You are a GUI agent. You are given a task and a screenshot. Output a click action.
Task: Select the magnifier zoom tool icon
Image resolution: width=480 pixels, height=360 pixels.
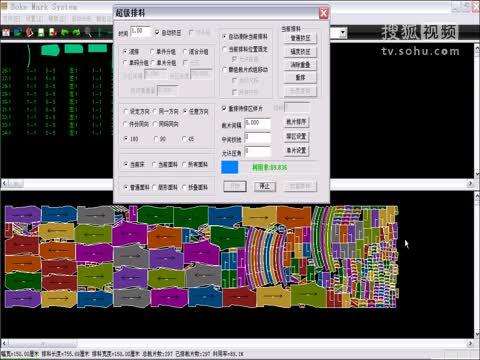(x=88, y=32)
